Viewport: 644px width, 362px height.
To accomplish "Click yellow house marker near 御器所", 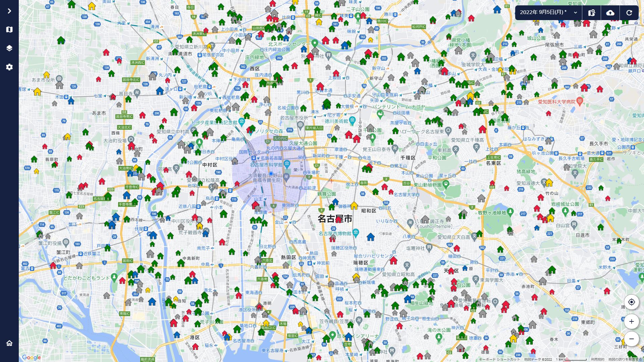I will [x=354, y=205].
